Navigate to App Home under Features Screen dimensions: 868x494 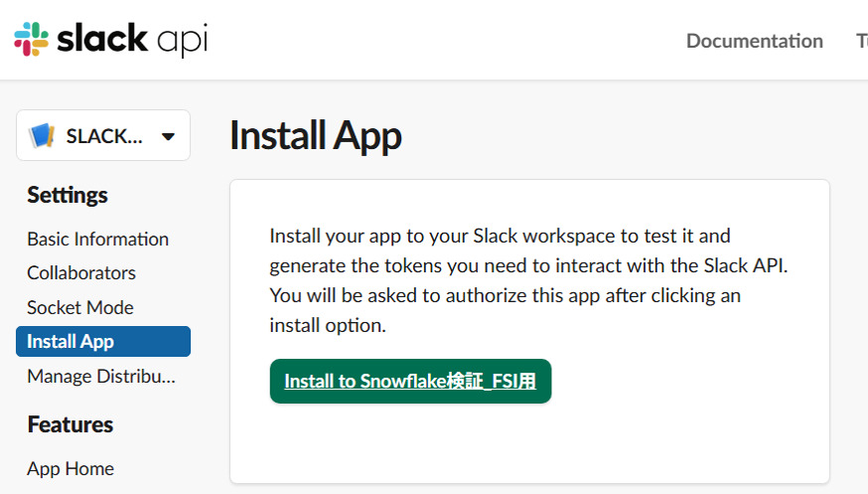tap(71, 468)
